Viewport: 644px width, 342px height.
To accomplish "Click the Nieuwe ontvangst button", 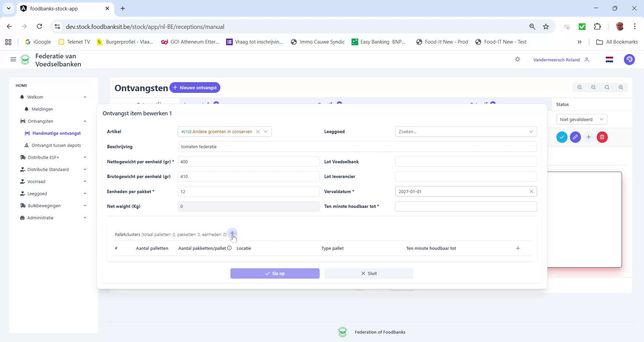I will click(195, 88).
